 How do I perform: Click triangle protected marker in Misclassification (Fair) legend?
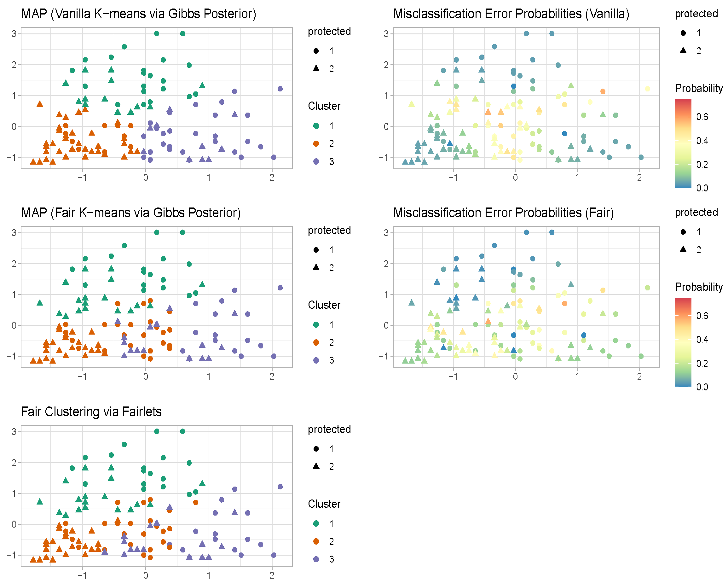coord(683,249)
